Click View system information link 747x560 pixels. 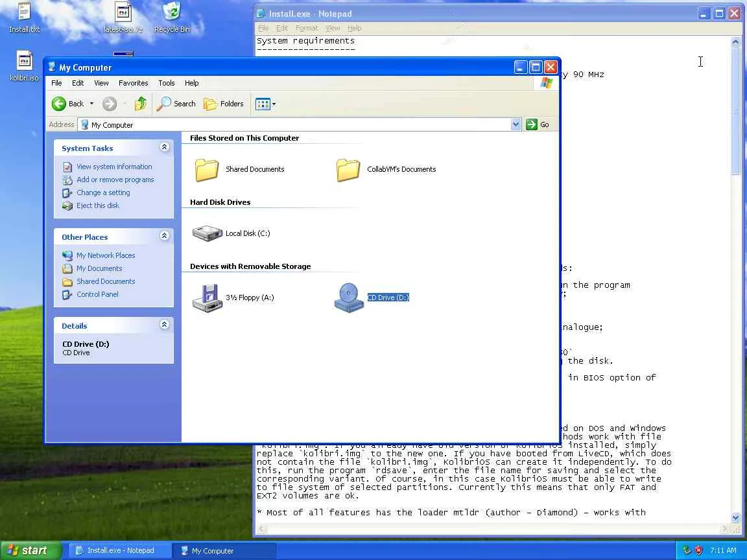tap(114, 167)
